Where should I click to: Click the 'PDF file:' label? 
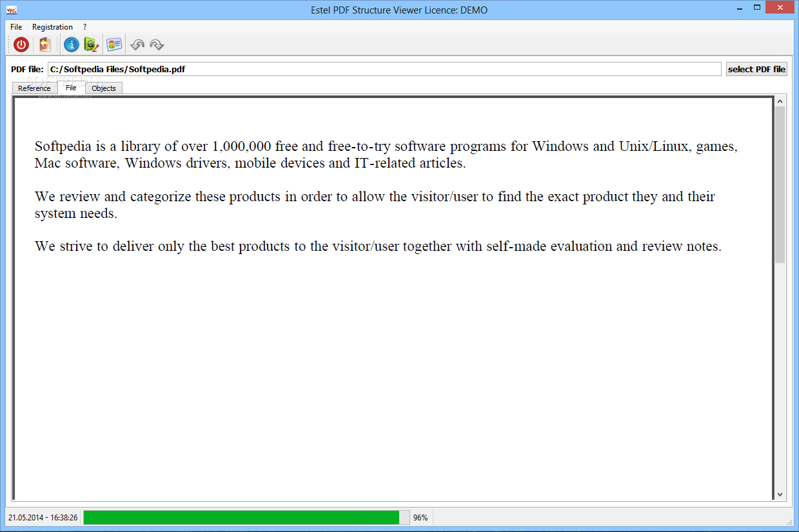click(27, 69)
